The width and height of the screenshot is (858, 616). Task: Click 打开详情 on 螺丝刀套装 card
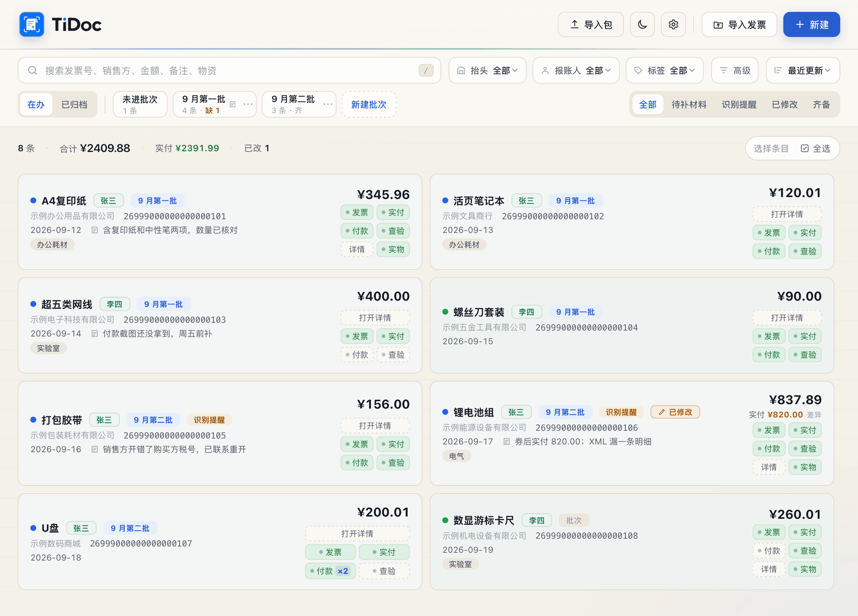[x=787, y=318]
